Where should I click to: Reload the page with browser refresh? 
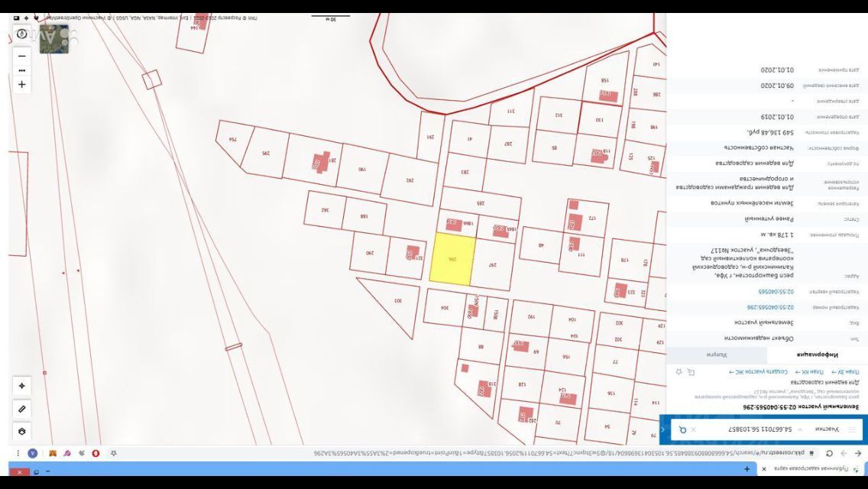[x=829, y=453]
